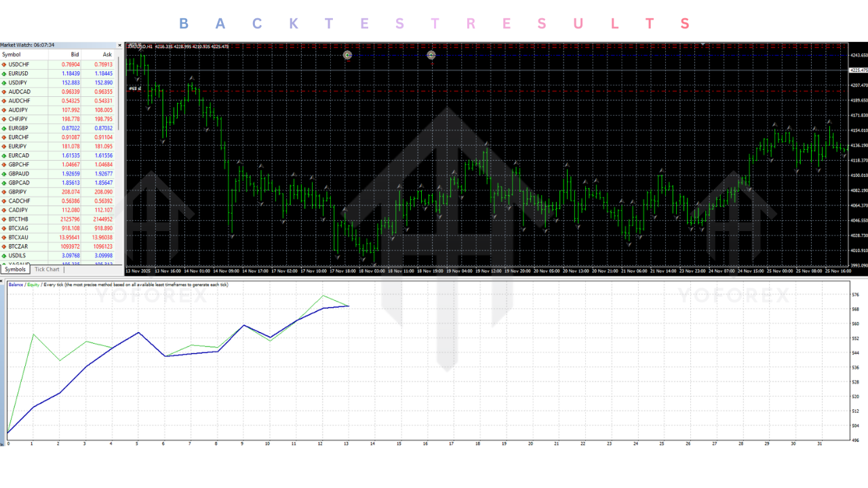This screenshot has width=868, height=488.
Task: Click the left circular trade marker on the chart
Action: coord(347,55)
